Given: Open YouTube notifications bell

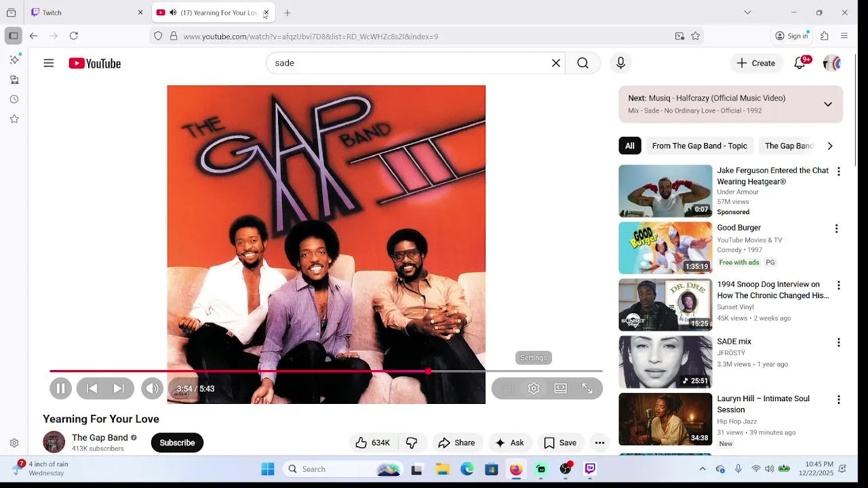Looking at the screenshot, I should [x=800, y=63].
